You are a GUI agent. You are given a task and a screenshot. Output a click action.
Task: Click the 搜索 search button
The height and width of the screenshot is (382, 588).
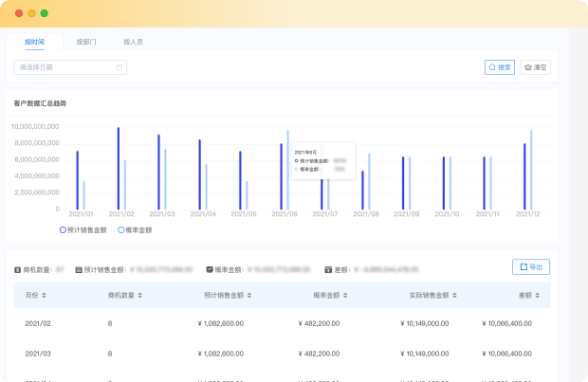(499, 67)
